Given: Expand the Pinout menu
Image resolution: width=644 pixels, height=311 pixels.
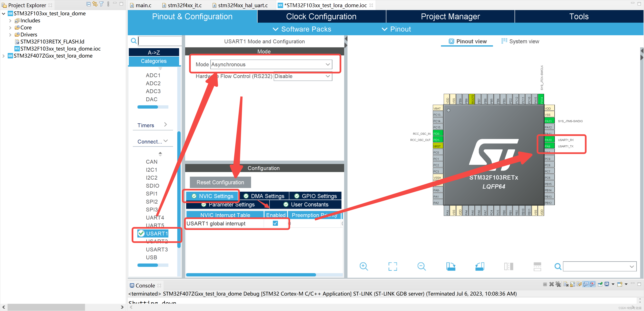Looking at the screenshot, I should (x=396, y=29).
